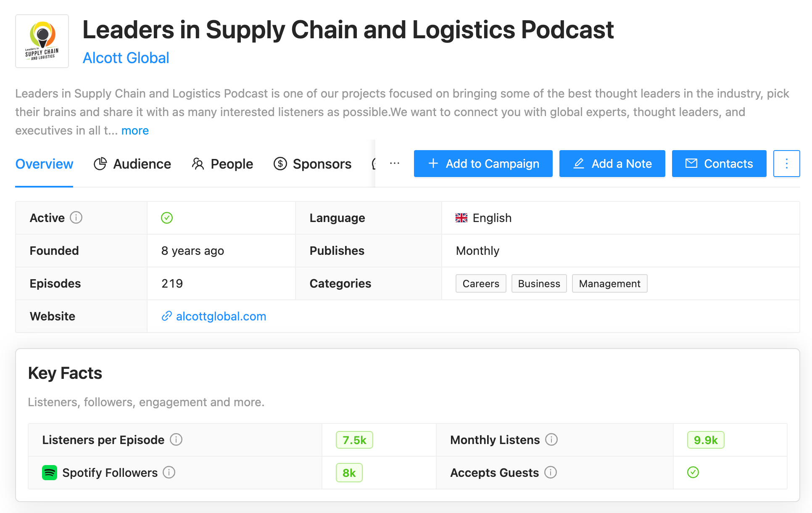Expand the truncated description via 'more'
Image resolution: width=812 pixels, height=513 pixels.
coord(135,130)
